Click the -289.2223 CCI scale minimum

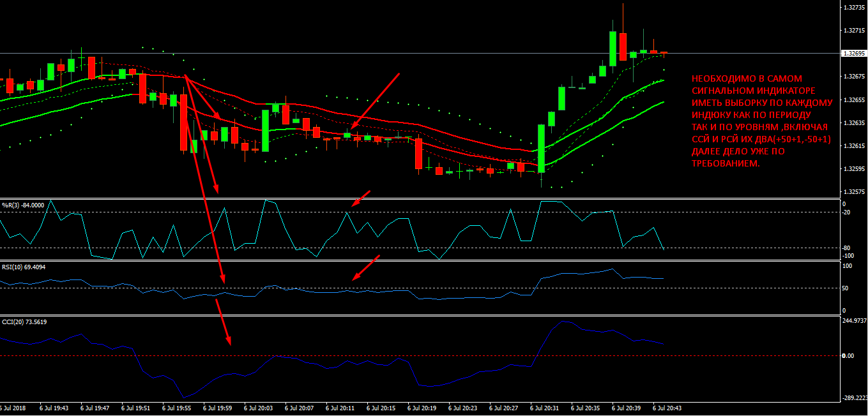tap(853, 397)
